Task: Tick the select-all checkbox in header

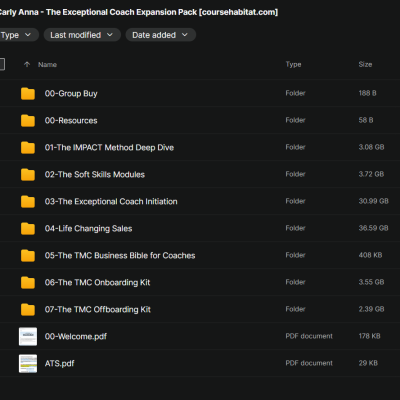Action: pyautogui.click(x=1, y=64)
